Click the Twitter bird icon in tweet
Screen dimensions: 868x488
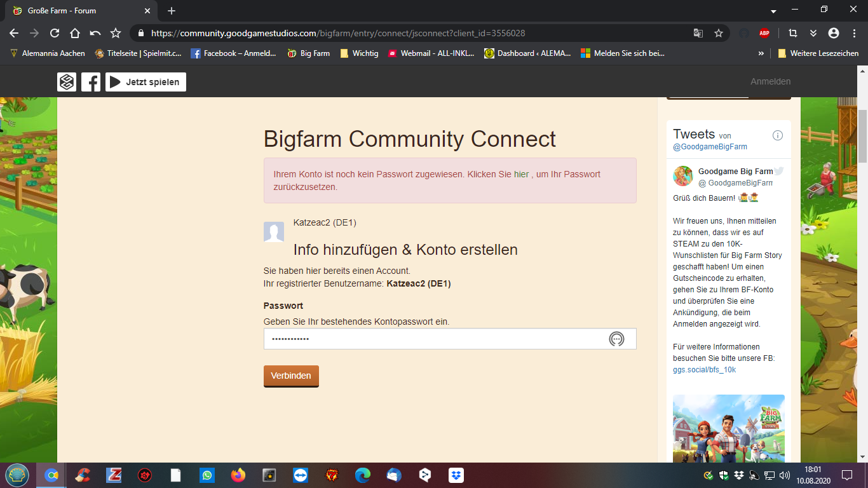click(779, 171)
